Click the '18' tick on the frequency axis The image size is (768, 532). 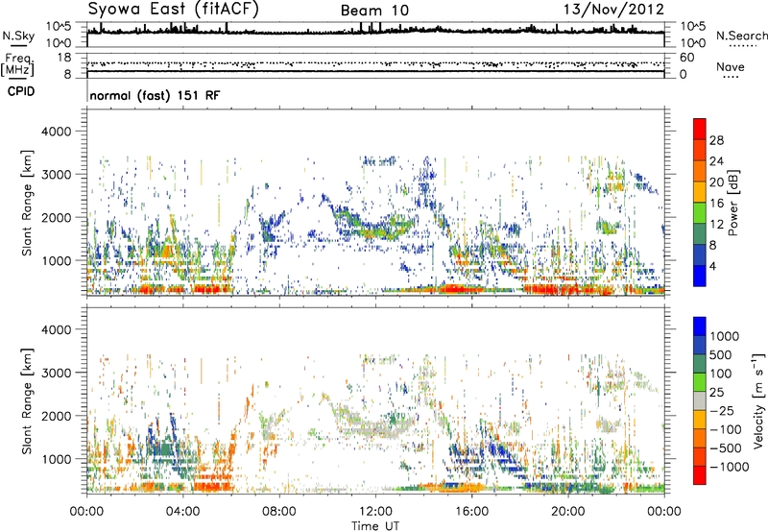(64, 58)
